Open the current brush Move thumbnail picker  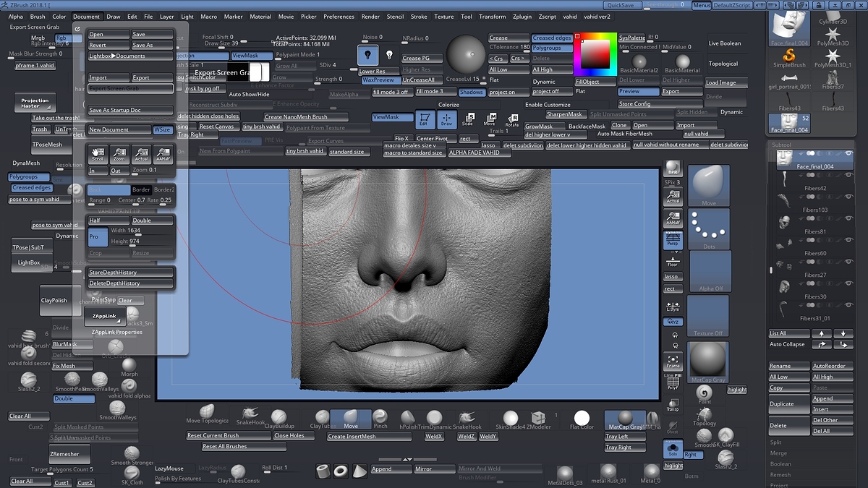(709, 186)
